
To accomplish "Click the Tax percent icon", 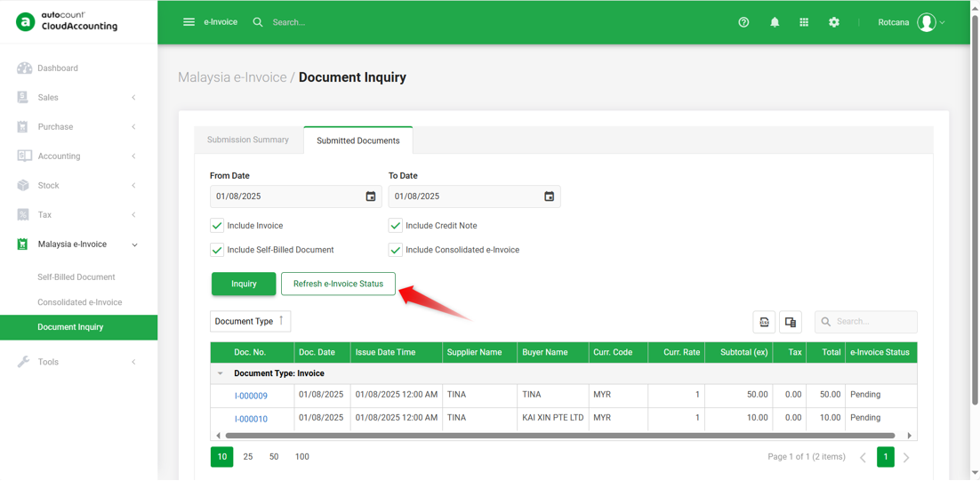I will click(x=23, y=215).
